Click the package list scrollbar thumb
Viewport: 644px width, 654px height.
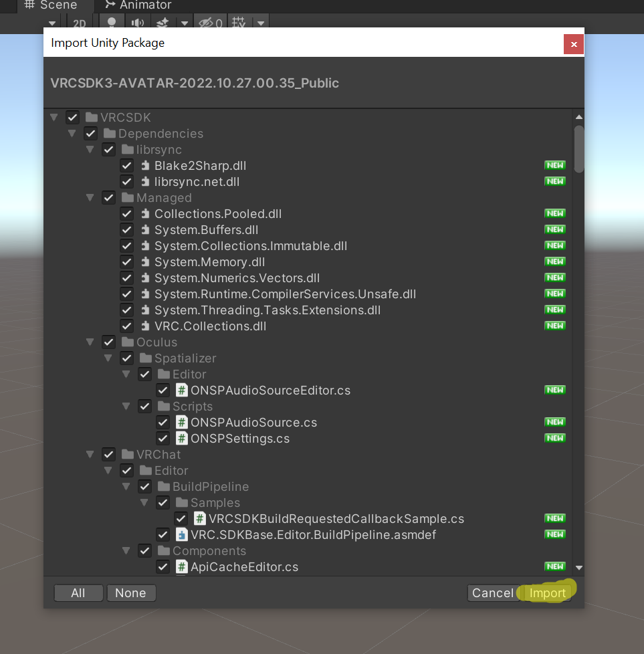[579, 149]
